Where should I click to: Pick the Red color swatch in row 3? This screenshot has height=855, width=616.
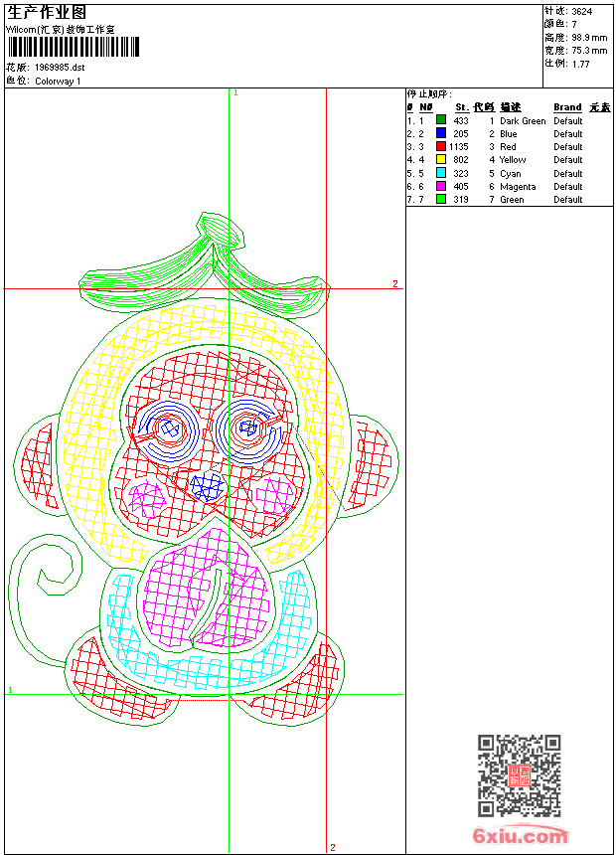(x=441, y=146)
